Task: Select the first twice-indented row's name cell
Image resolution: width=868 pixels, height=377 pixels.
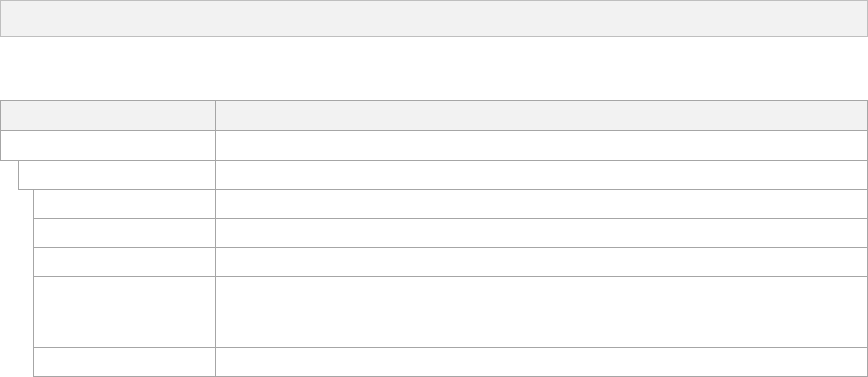Action: pos(81,204)
